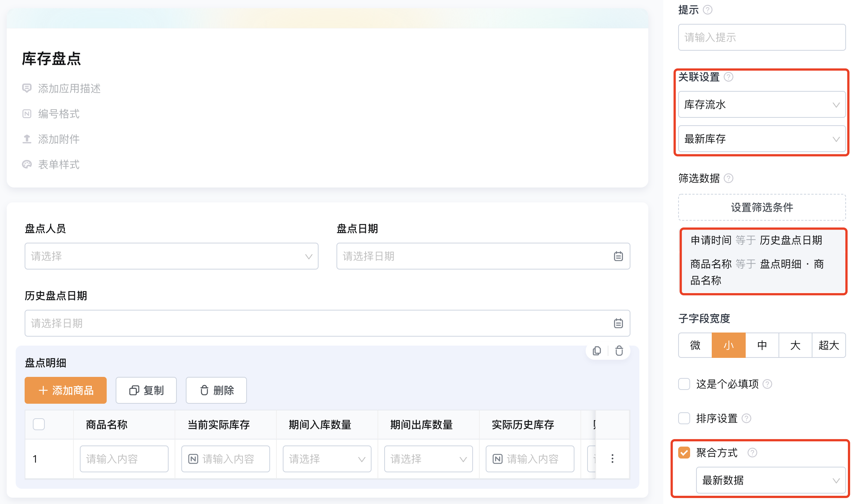Click the help icon beside 聚合方式
The image size is (852, 504).
point(752,453)
